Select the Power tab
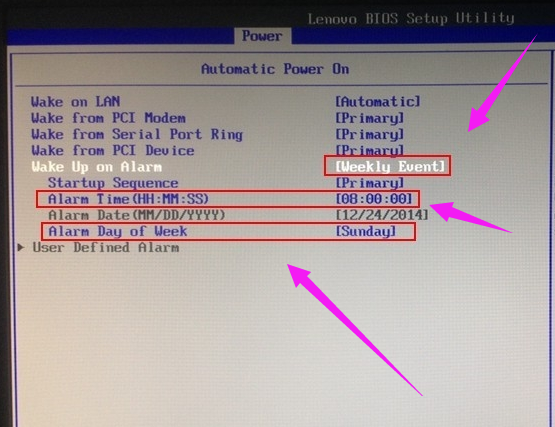The image size is (555, 427). tap(262, 36)
